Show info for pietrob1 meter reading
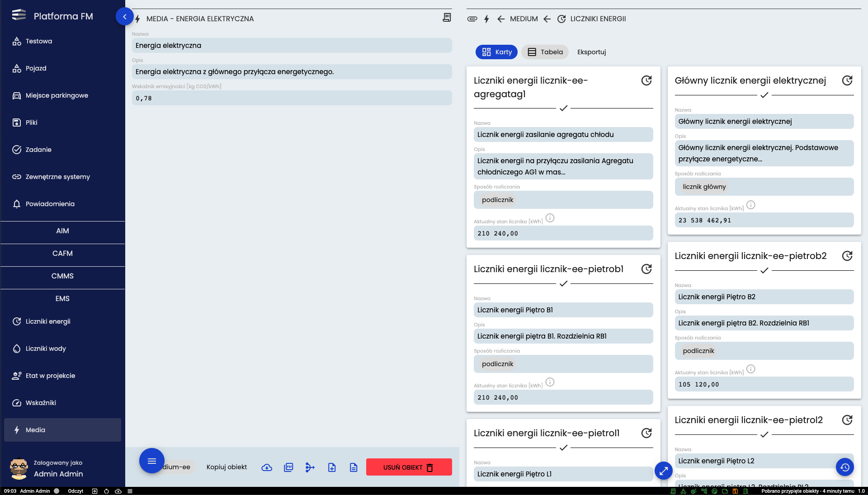The image size is (868, 495). [550, 382]
